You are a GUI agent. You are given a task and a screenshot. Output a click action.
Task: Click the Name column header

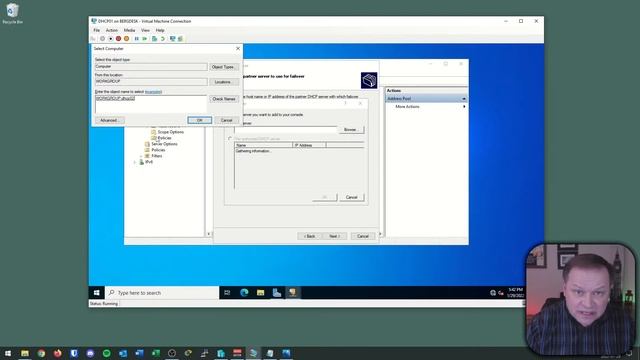tap(264, 145)
